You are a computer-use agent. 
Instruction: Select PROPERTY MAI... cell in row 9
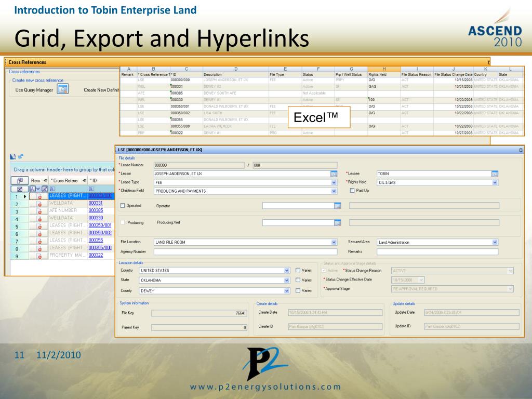[68, 255]
